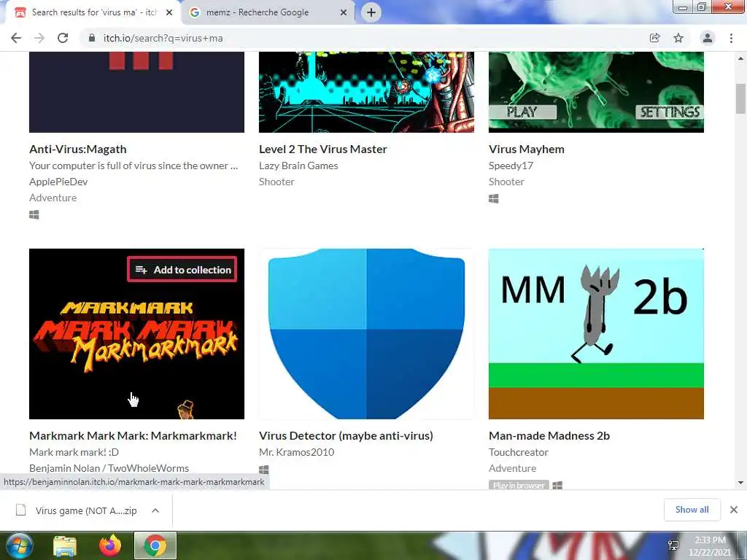Open Markmark Mark Mark: Markmarkmark! title link
Viewport: 747px width, 560px height.
coord(133,436)
